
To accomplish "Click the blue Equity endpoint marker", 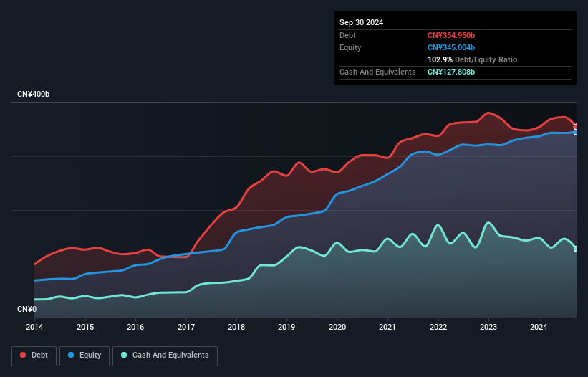I will coord(577,132).
